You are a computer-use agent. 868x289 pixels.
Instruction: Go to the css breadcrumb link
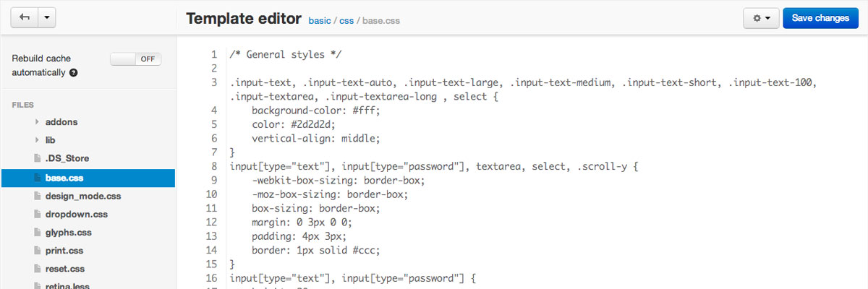346,21
